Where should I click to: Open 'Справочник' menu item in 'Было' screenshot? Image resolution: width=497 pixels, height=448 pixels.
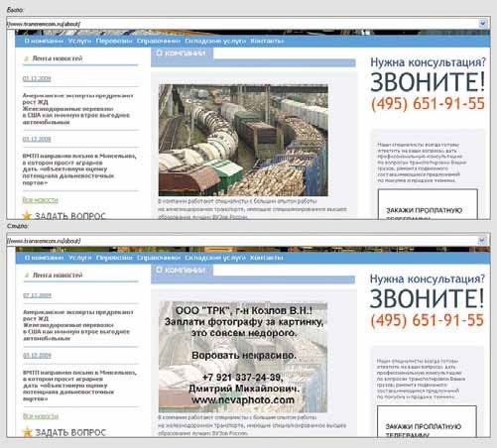pos(159,41)
